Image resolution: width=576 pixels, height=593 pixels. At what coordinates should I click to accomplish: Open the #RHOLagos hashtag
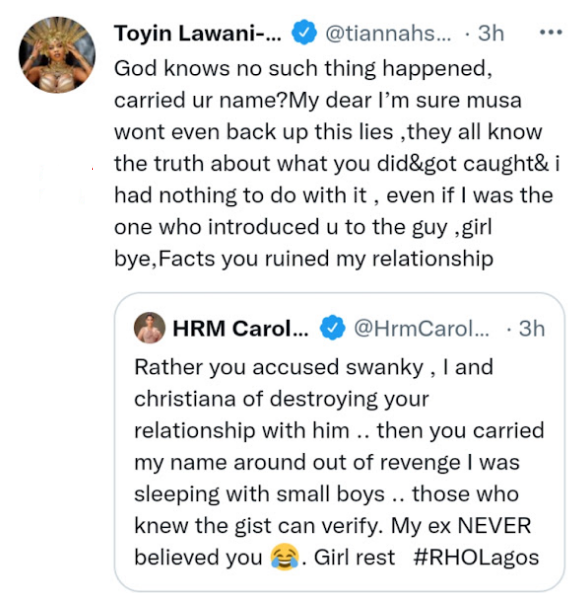(476, 557)
